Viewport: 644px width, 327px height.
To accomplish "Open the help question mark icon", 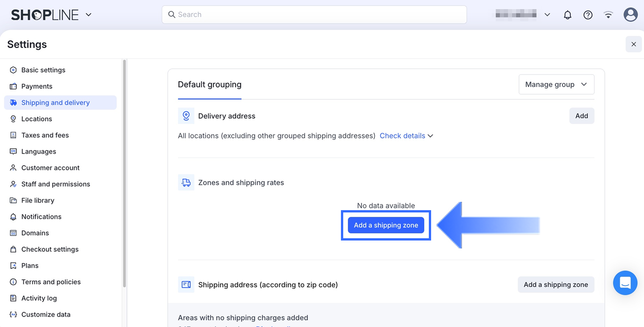I will (588, 15).
